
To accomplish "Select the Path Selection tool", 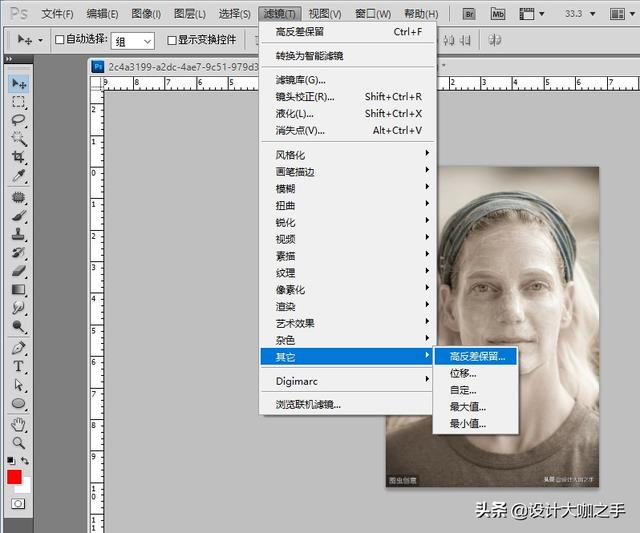I will pos(18,385).
